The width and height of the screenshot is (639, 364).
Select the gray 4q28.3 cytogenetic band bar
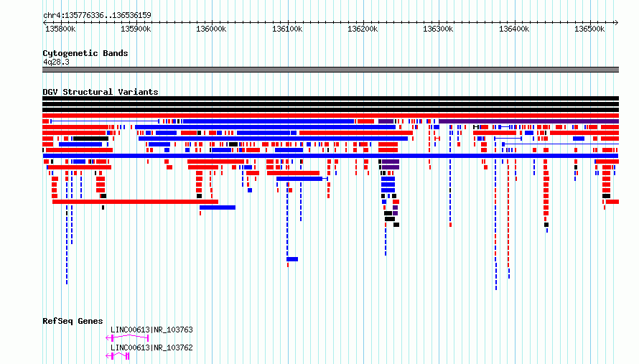tap(330, 70)
